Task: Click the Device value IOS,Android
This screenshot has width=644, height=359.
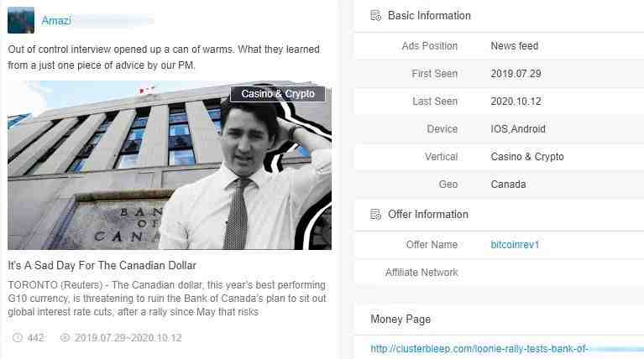Action: tap(518, 129)
